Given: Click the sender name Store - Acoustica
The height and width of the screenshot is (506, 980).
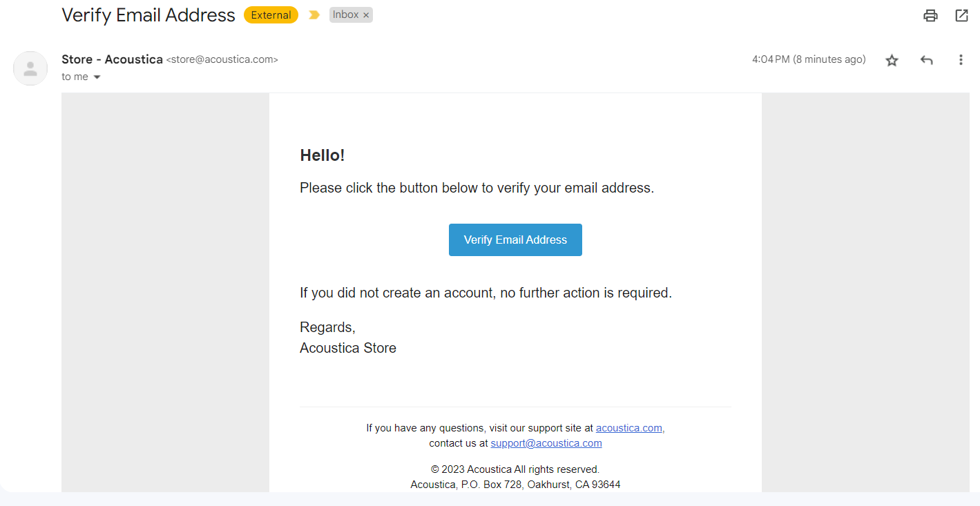Looking at the screenshot, I should pyautogui.click(x=112, y=59).
